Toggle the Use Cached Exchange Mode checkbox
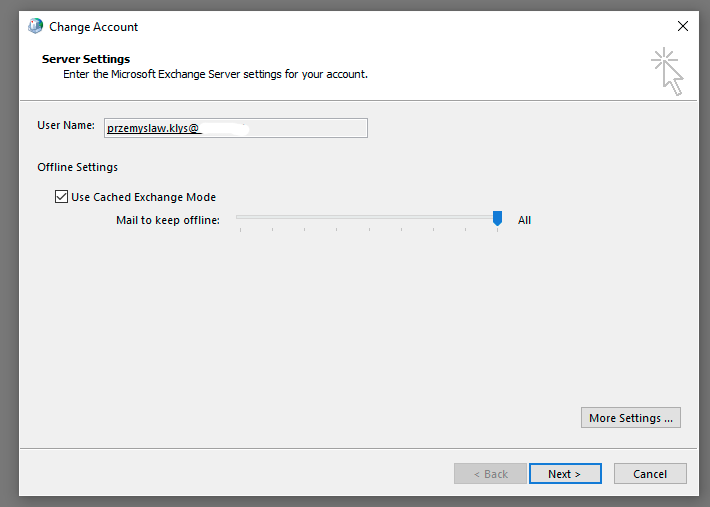The width and height of the screenshot is (710, 507). [61, 197]
